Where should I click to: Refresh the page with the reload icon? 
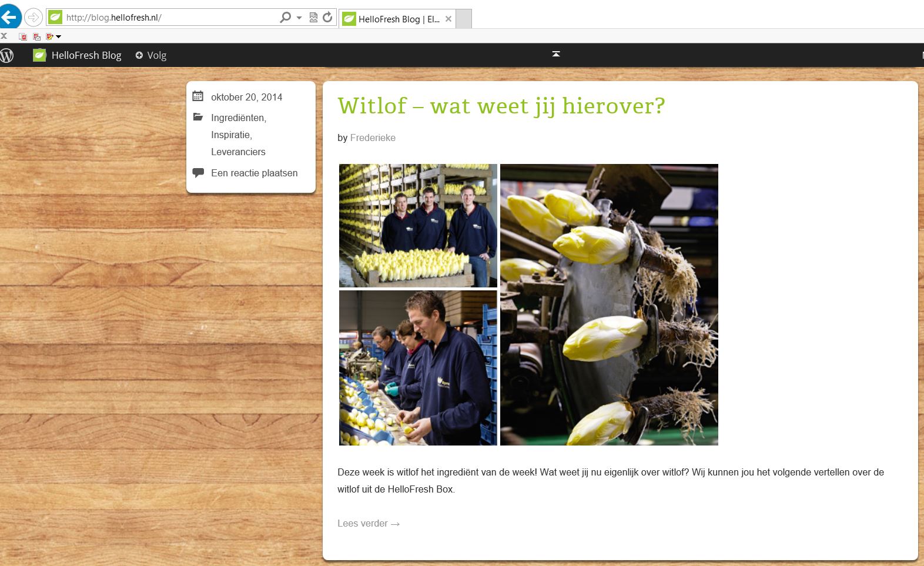coord(328,18)
